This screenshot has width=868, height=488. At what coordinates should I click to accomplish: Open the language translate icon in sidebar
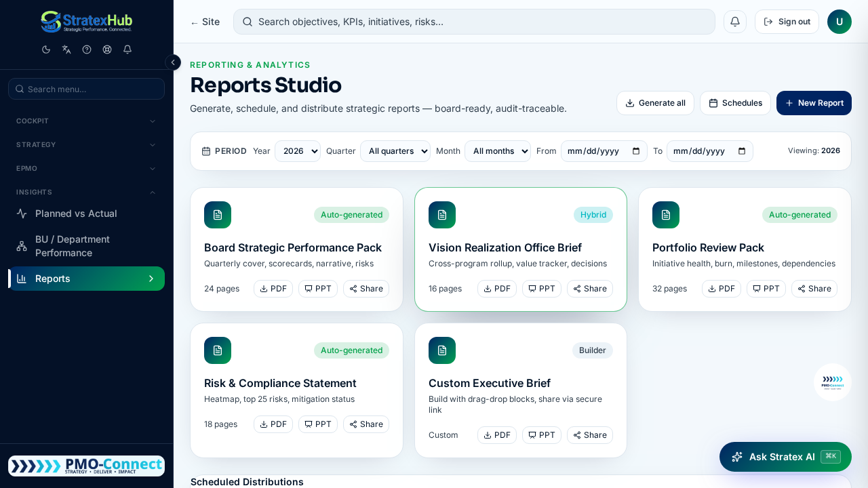coord(66,49)
